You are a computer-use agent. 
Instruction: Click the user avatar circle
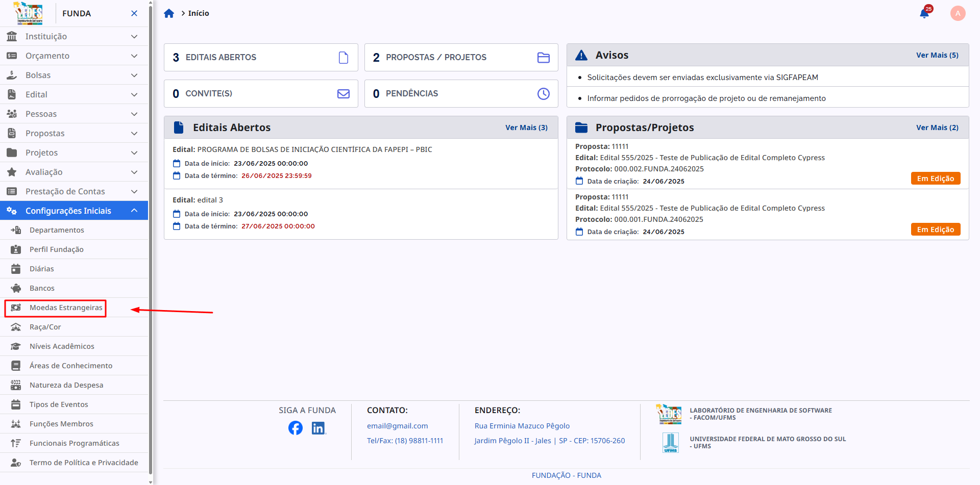pos(958,13)
